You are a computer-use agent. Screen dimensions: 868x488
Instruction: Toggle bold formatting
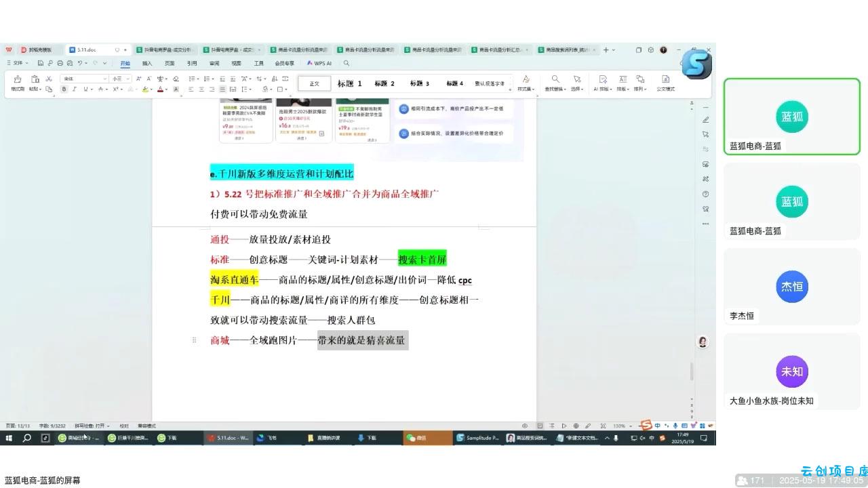point(64,89)
